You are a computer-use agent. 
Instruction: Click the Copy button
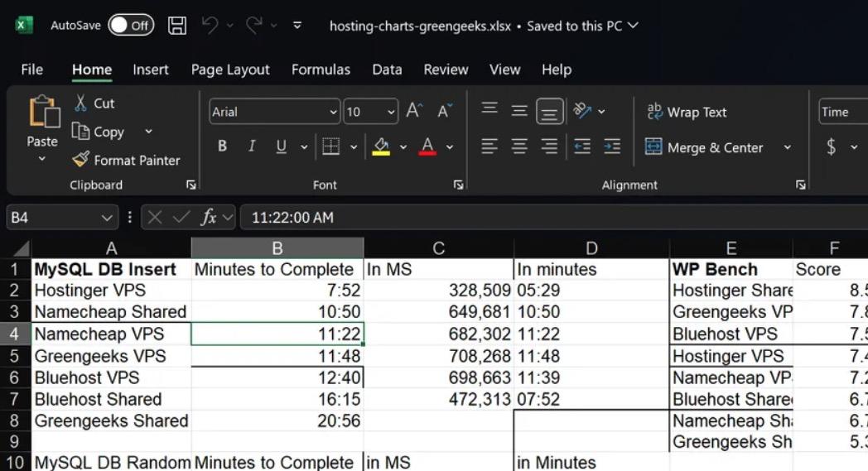pos(98,132)
